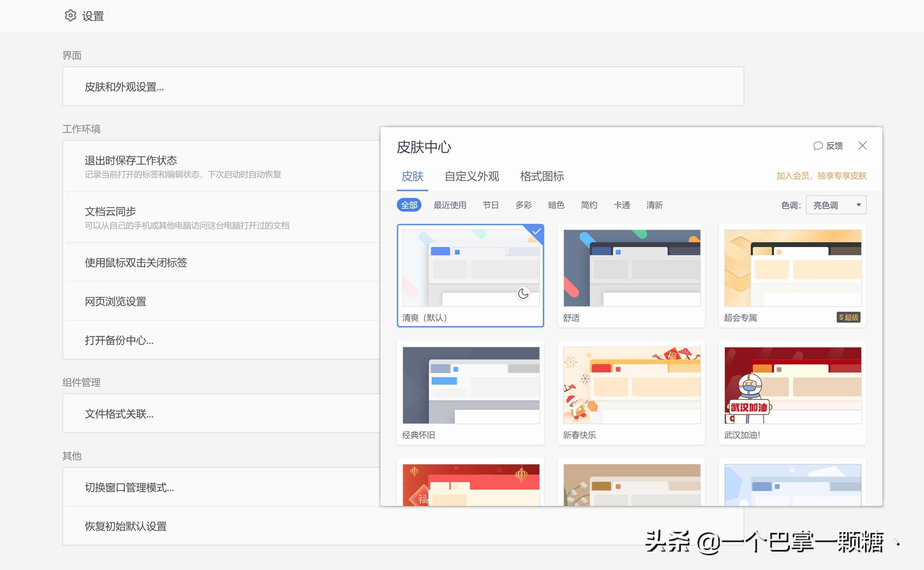This screenshot has height=570, width=924.
Task: Filter skins by 节日 category
Action: pos(490,205)
